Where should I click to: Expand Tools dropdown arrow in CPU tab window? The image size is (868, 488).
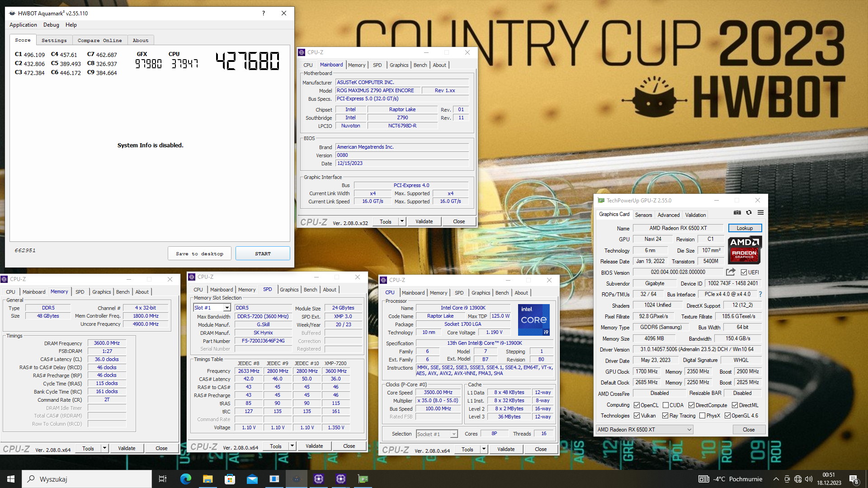[x=484, y=449]
